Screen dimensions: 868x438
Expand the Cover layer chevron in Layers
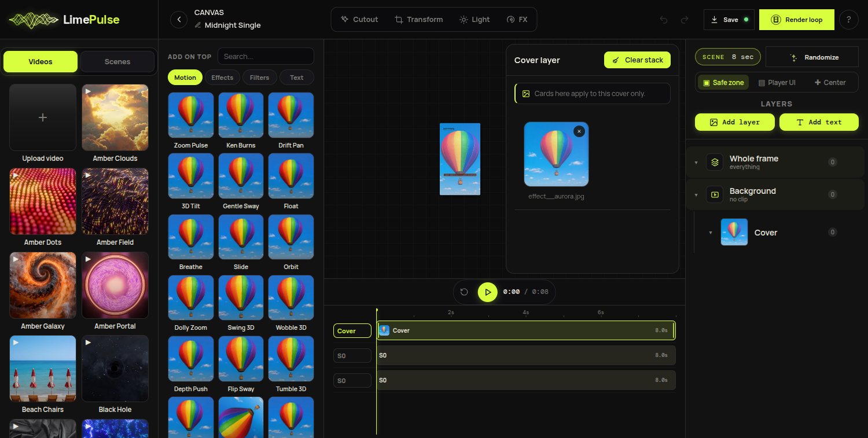click(711, 233)
